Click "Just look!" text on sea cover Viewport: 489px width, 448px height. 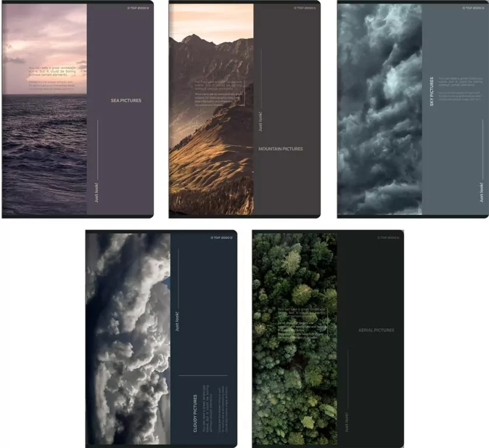(x=97, y=192)
